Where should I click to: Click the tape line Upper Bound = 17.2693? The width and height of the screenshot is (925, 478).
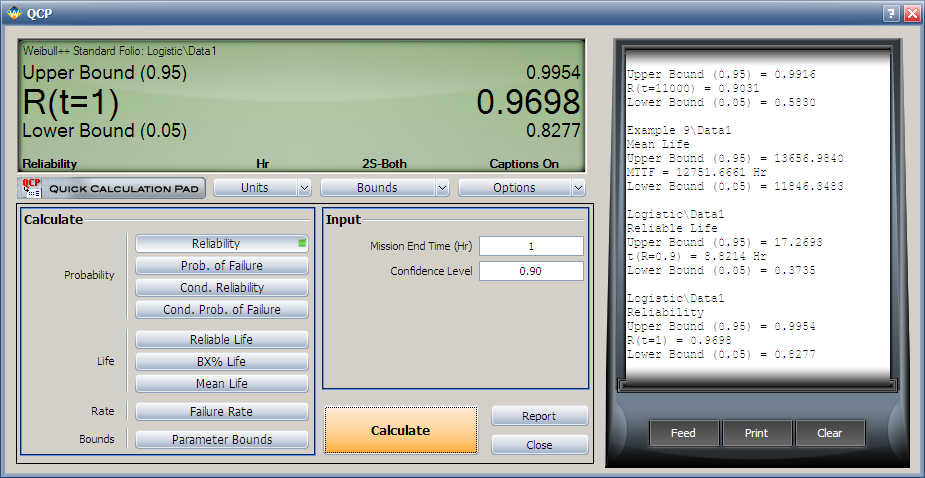(x=724, y=242)
